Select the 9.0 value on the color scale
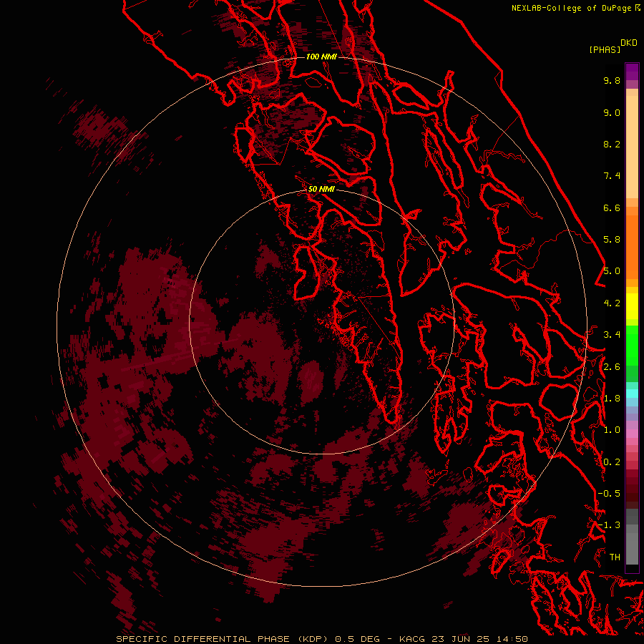Viewport: 644px width, 644px height. 612,112
